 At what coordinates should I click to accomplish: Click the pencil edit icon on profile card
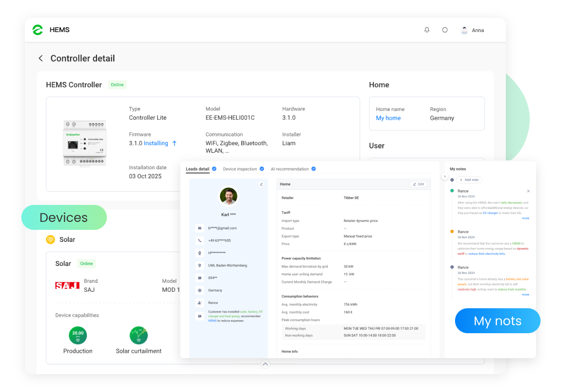tap(261, 184)
